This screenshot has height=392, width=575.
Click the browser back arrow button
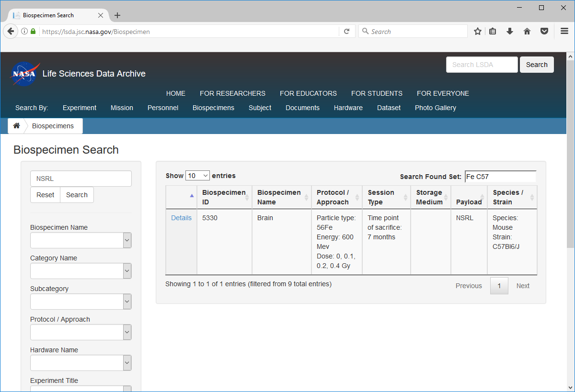[x=11, y=32]
